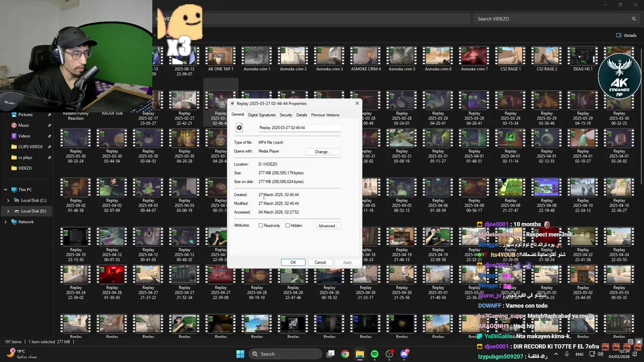The image size is (644, 362).
Task: Select the Asmoke crim 1 video
Action: [257, 59]
